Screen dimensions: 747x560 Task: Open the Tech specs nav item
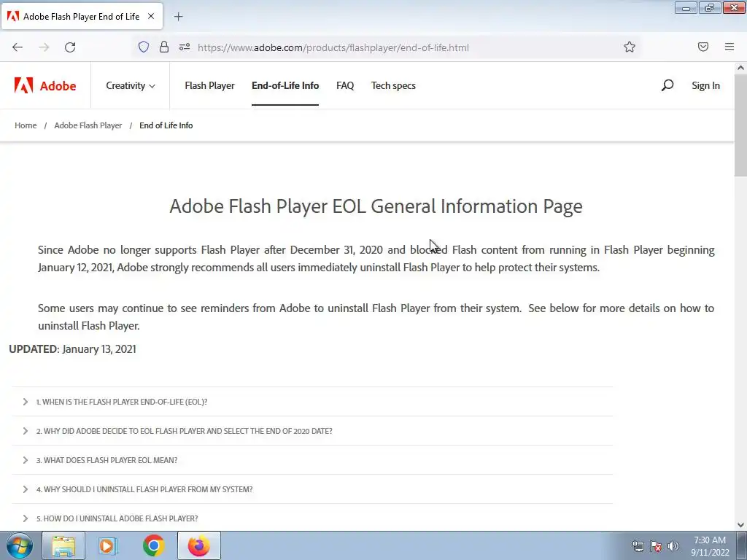pos(393,86)
